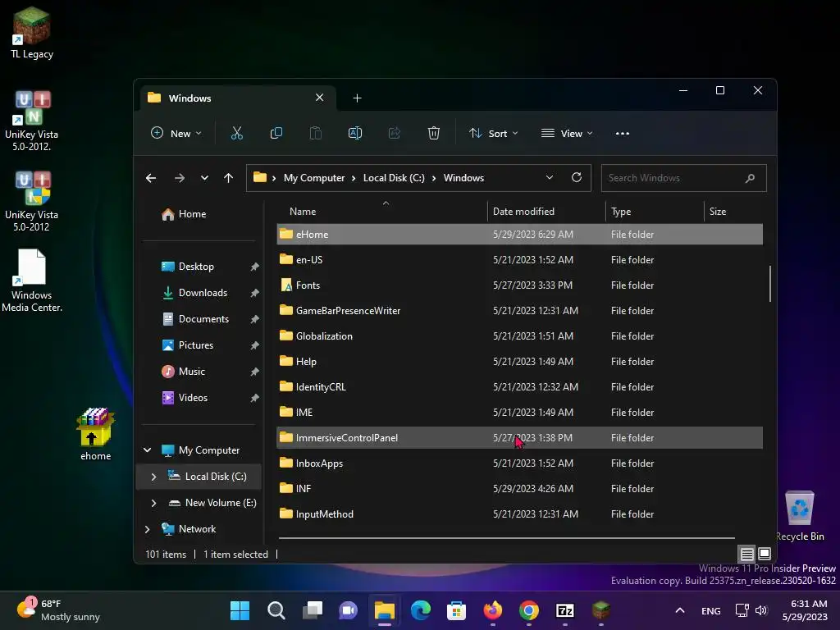Screen dimensions: 840x630
Task: Click the Copy icon in toolbar
Action: [276, 134]
